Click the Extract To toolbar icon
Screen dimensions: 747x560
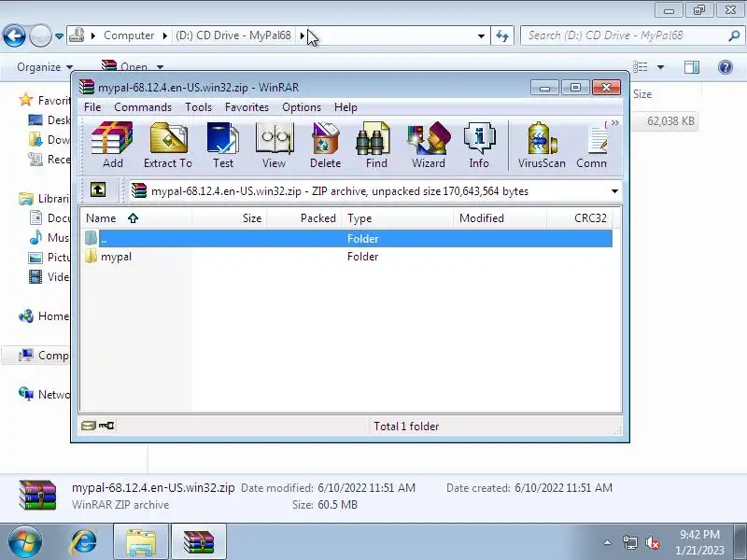coord(168,146)
